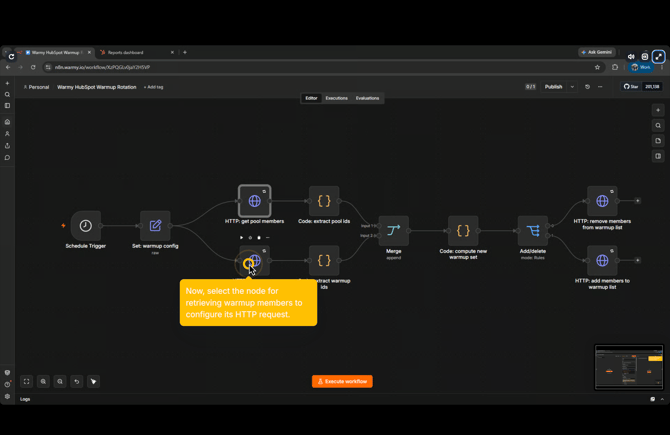Click the Publish button

click(x=553, y=87)
